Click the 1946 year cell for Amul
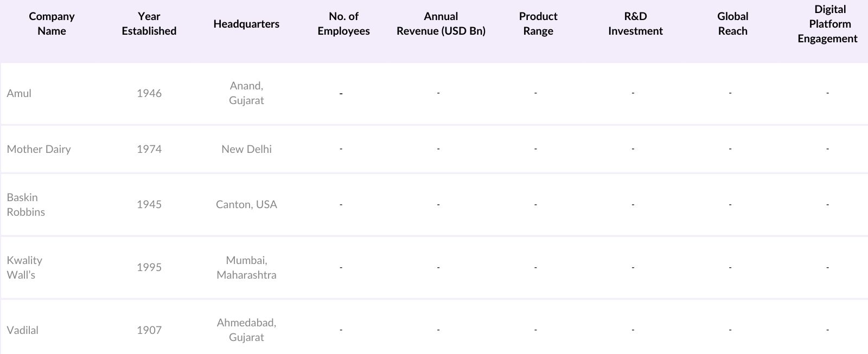Screen dimensions: 868x354 [149, 93]
